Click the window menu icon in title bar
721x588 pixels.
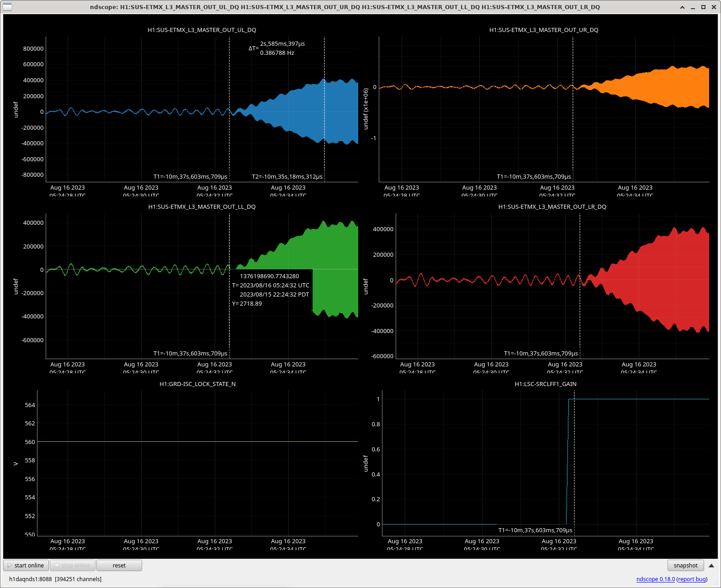(x=7, y=7)
